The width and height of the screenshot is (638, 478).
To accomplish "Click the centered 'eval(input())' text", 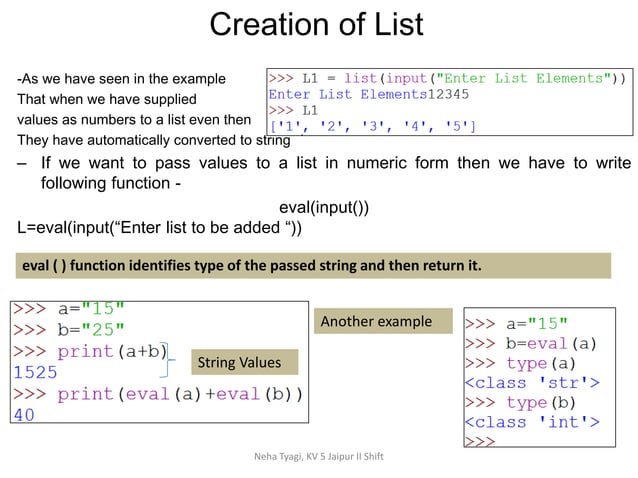I will click(324, 207).
